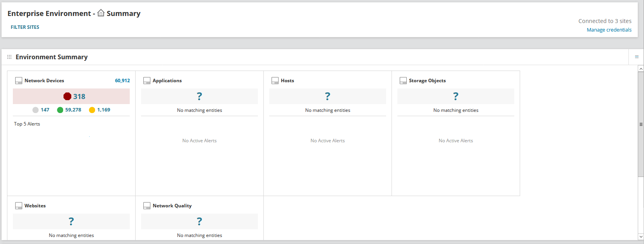Click the red critical status octagon icon
The image size is (644, 244).
coord(67,96)
